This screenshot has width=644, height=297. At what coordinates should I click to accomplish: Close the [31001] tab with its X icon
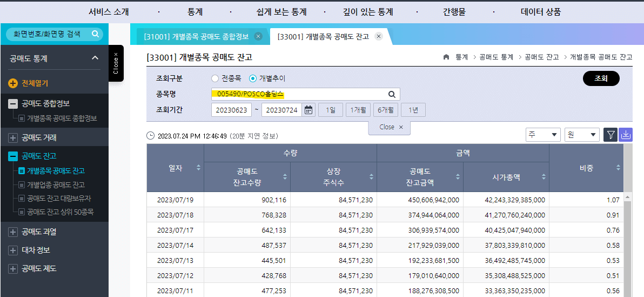(258, 36)
